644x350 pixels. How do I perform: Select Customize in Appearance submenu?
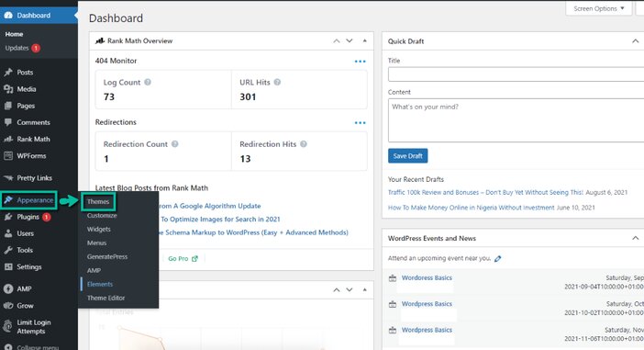point(102,216)
